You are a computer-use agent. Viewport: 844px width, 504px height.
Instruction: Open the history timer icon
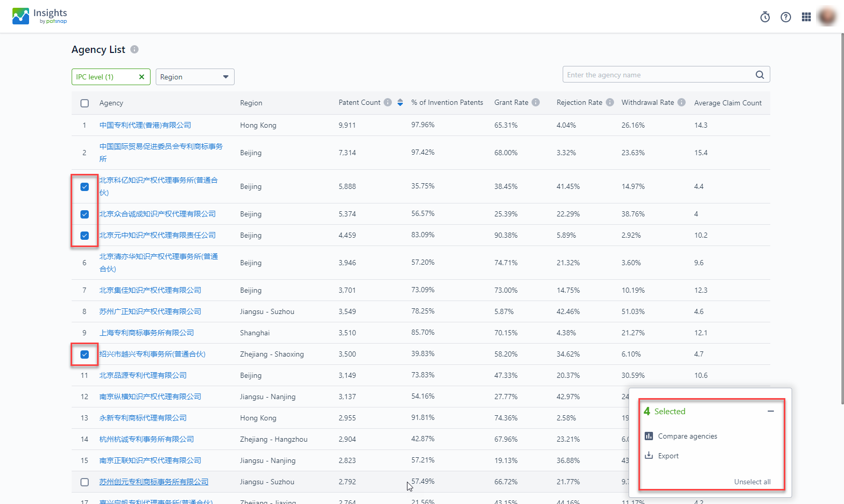click(765, 17)
